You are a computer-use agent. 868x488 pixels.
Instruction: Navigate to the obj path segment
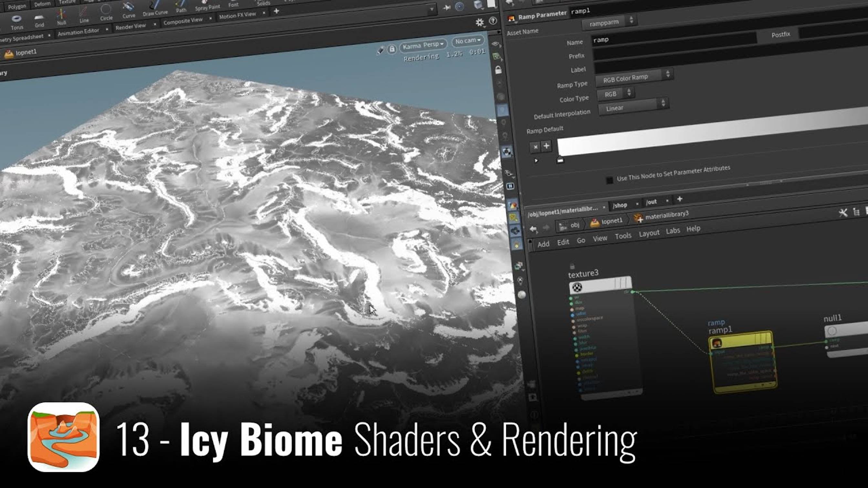coord(570,225)
